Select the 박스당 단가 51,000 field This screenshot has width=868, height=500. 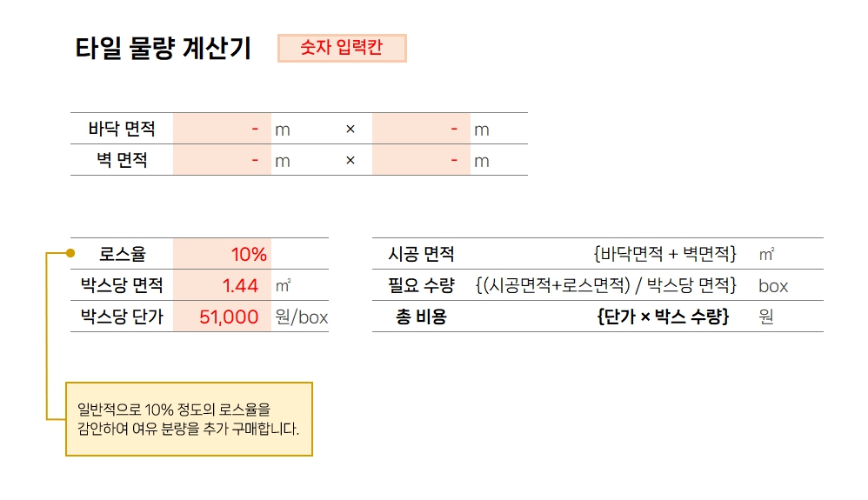[222, 317]
